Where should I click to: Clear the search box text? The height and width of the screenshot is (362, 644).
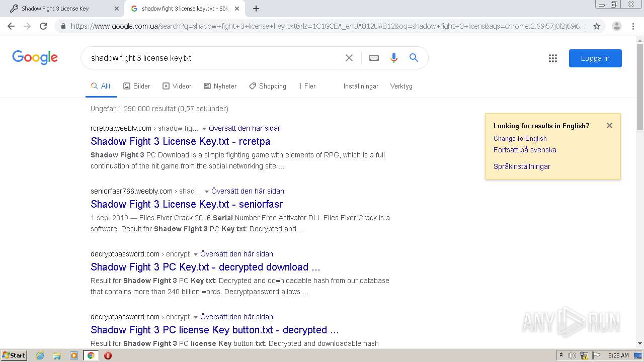coord(349,58)
